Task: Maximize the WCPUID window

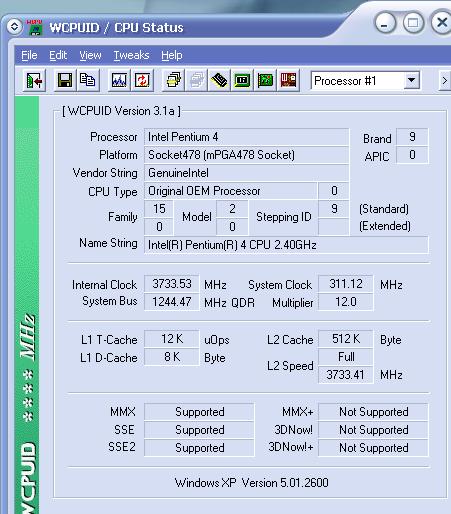Action: coord(413,23)
